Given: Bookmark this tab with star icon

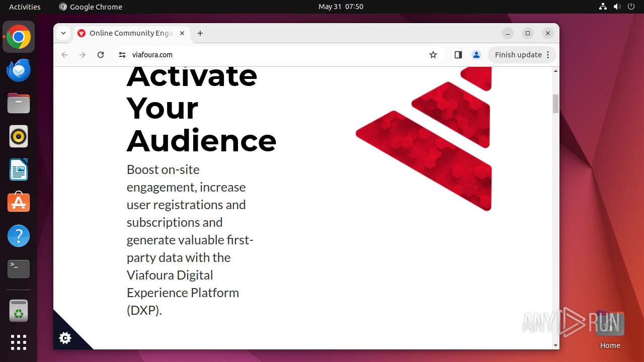Looking at the screenshot, I should click(x=433, y=55).
